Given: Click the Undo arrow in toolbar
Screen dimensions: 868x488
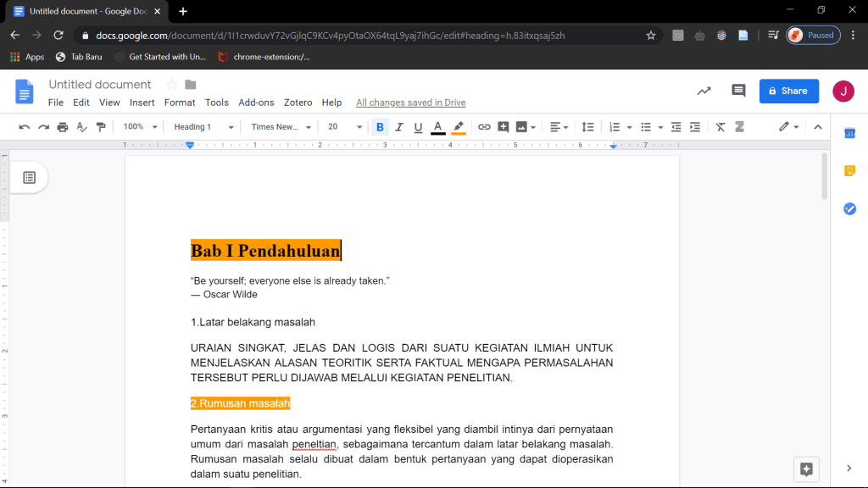Looking at the screenshot, I should click(25, 127).
